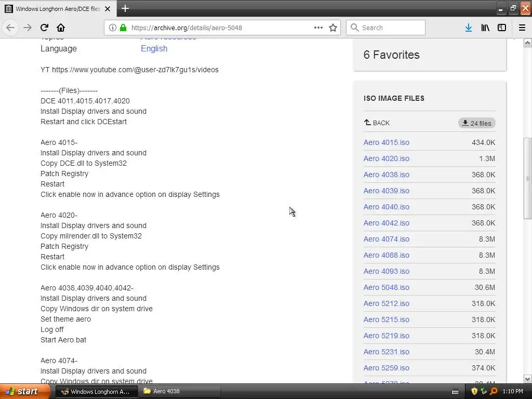The width and height of the screenshot is (532, 399).
Task: Download Aero 4038.iso
Action: (x=387, y=175)
